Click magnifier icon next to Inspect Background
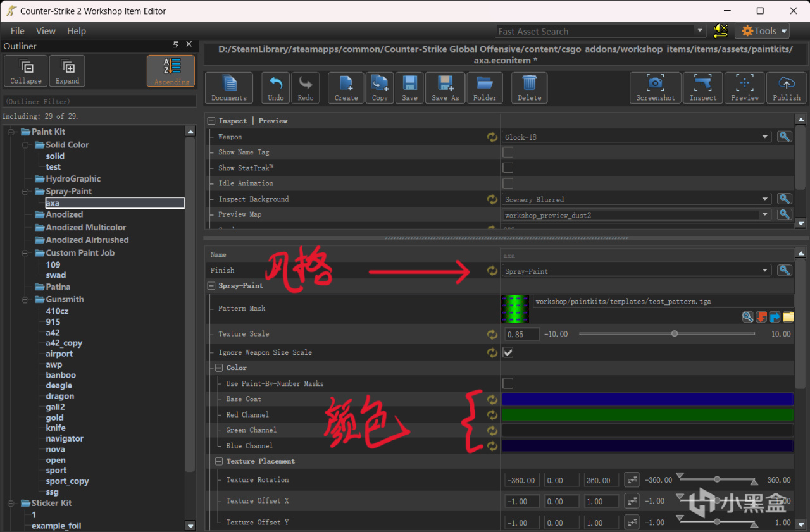The height and width of the screenshot is (532, 810). point(785,199)
